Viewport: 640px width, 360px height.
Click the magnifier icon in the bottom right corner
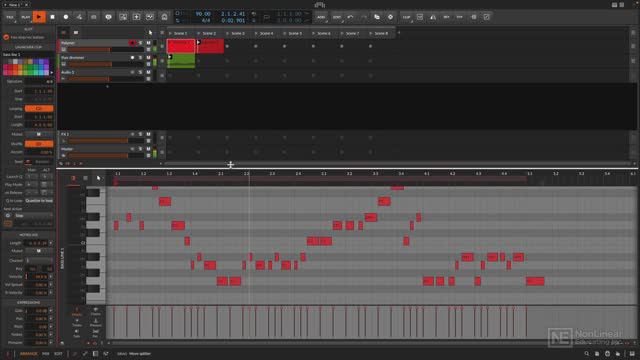[587, 354]
